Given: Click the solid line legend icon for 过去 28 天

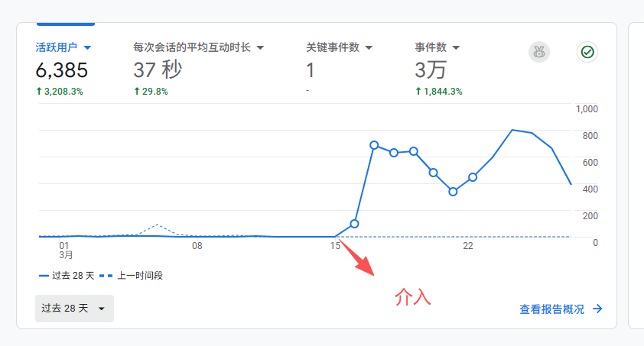Looking at the screenshot, I should pos(44,276).
